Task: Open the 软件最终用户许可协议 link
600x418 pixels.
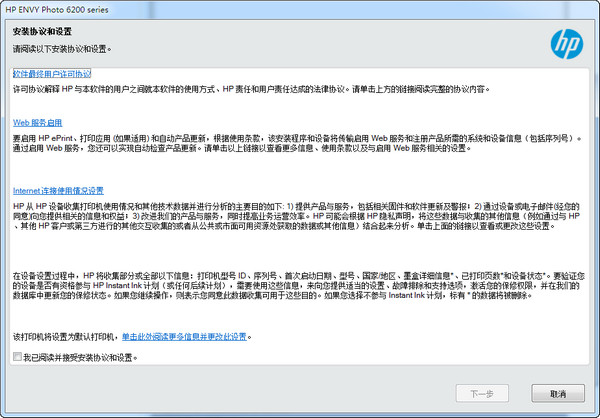Action: [52, 74]
